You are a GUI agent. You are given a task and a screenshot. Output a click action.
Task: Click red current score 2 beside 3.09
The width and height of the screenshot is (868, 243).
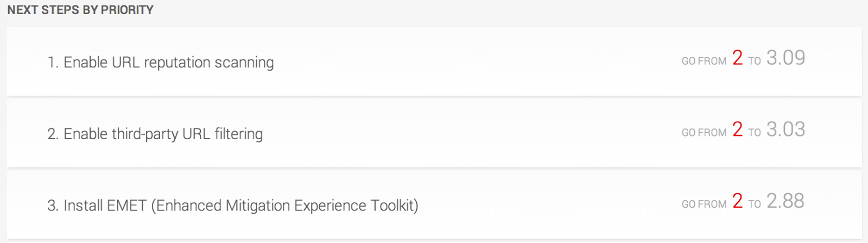click(737, 58)
